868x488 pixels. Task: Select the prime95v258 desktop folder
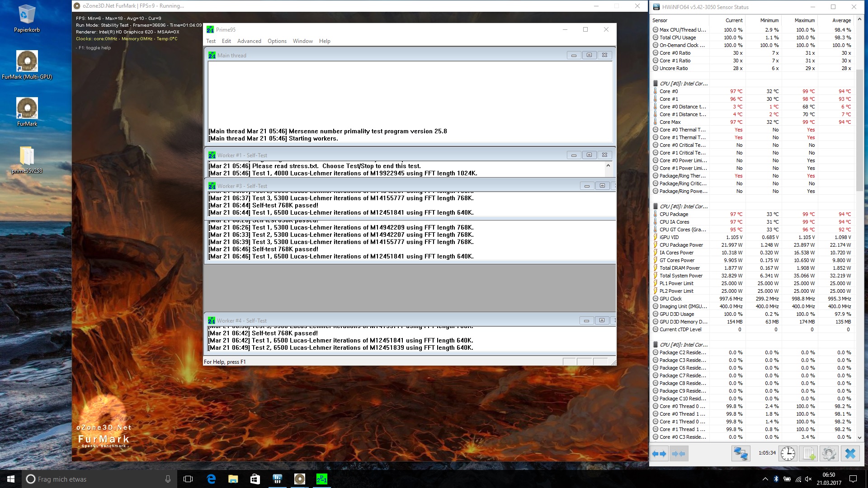[x=27, y=160]
